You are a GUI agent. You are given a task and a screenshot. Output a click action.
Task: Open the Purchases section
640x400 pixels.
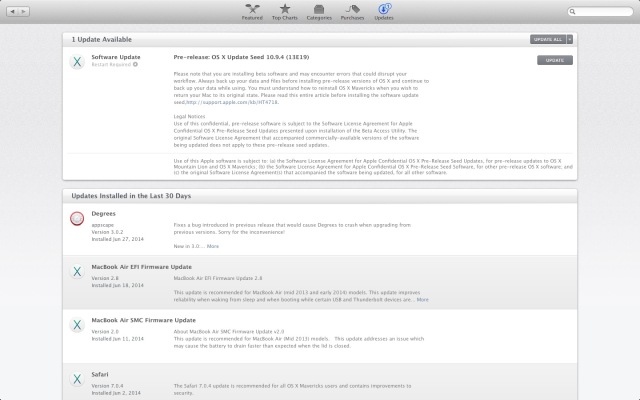(352, 12)
